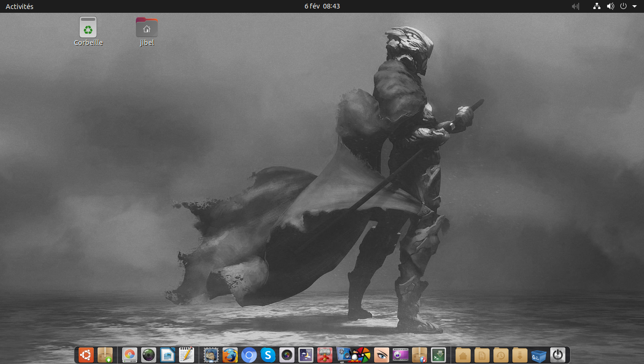644x364 pixels.
Task: Open the blue recycle bin in dock
Action: pyautogui.click(x=539, y=355)
